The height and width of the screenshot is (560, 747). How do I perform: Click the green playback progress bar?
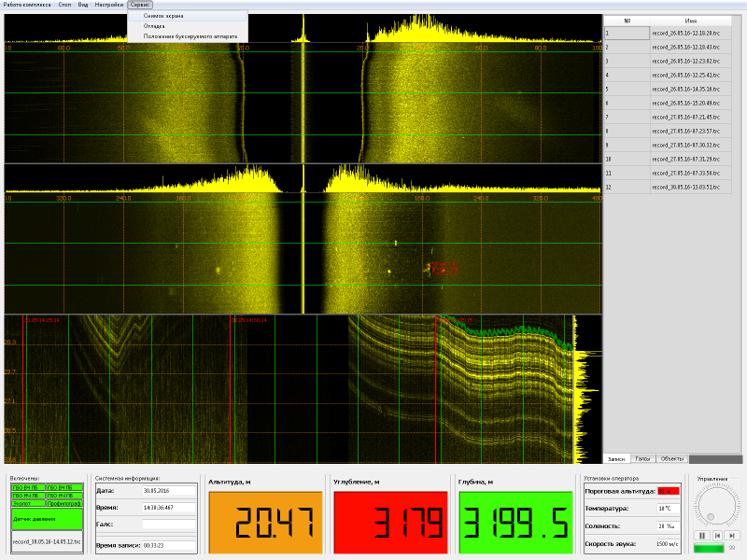[x=709, y=548]
